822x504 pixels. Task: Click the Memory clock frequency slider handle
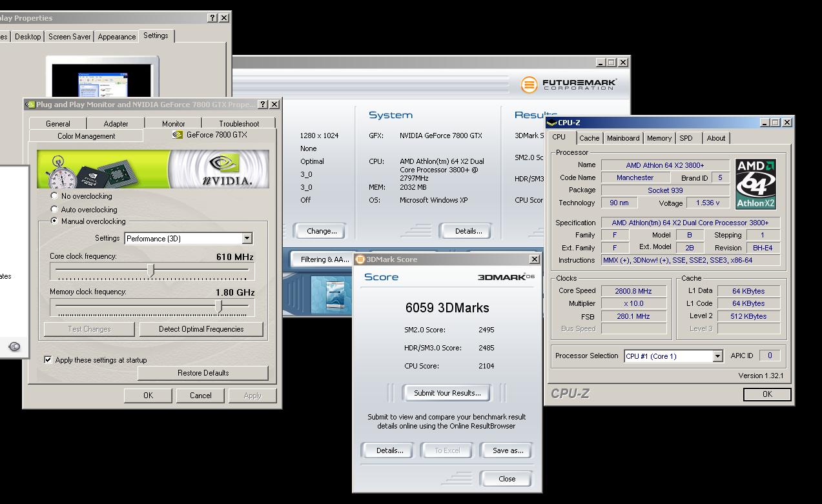tap(219, 306)
